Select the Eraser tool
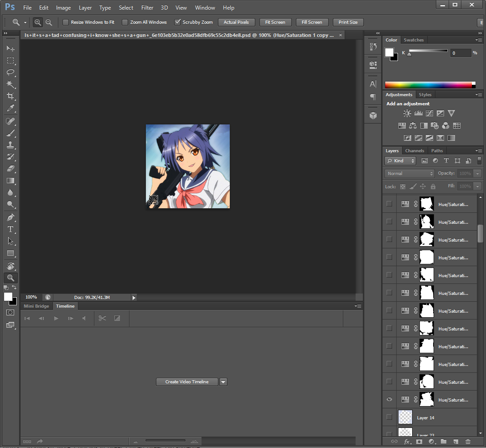 tap(10, 169)
